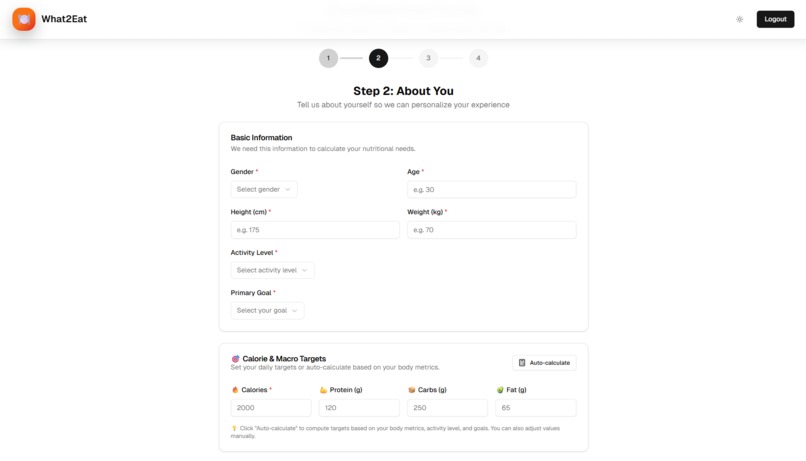Image resolution: width=806 pixels, height=461 pixels.
Task: Focus the Age input field
Action: pos(491,190)
